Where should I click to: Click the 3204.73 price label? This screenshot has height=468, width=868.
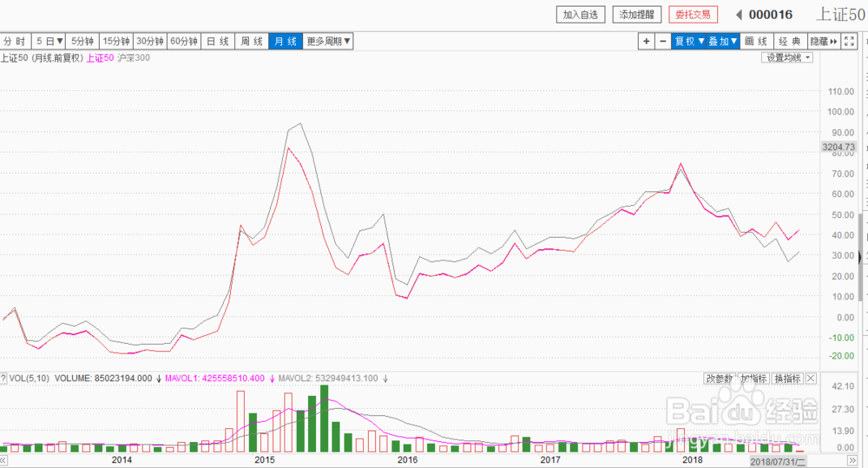(838, 147)
